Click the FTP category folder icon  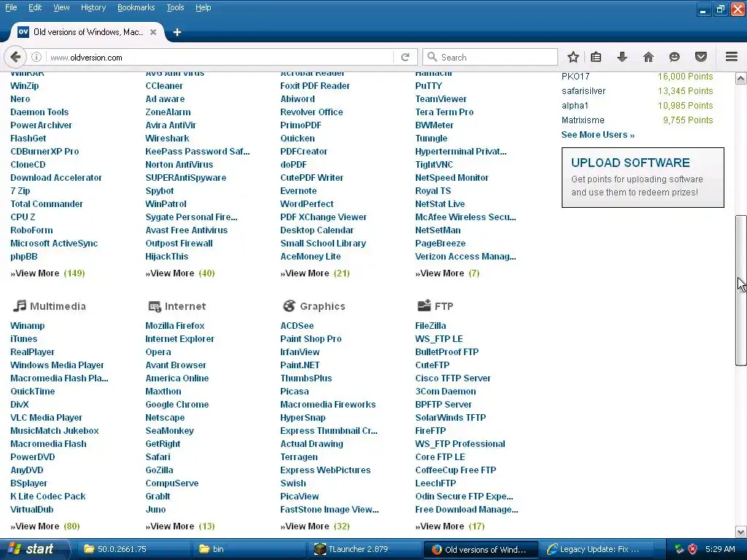[x=424, y=306]
